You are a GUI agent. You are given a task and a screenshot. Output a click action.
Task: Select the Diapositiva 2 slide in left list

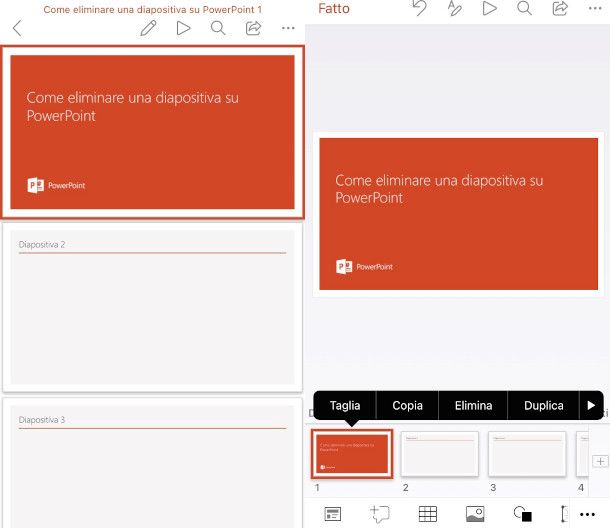(x=152, y=307)
